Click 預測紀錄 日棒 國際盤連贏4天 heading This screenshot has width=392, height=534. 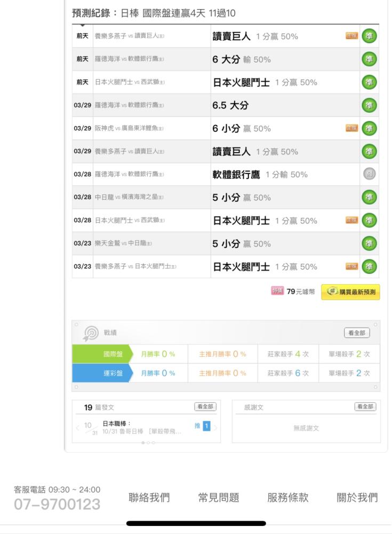tap(154, 13)
